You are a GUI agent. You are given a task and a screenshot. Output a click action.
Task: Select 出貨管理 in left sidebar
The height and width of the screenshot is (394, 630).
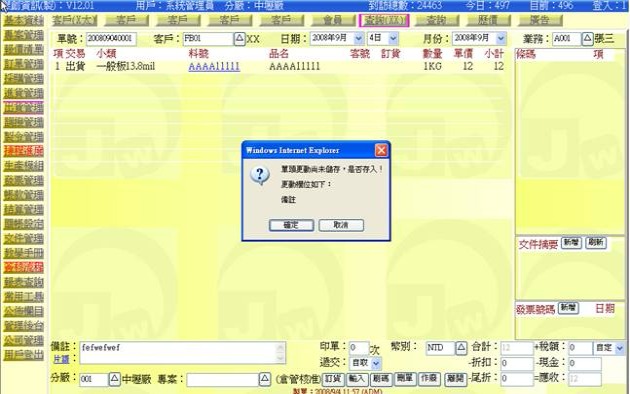(x=24, y=108)
